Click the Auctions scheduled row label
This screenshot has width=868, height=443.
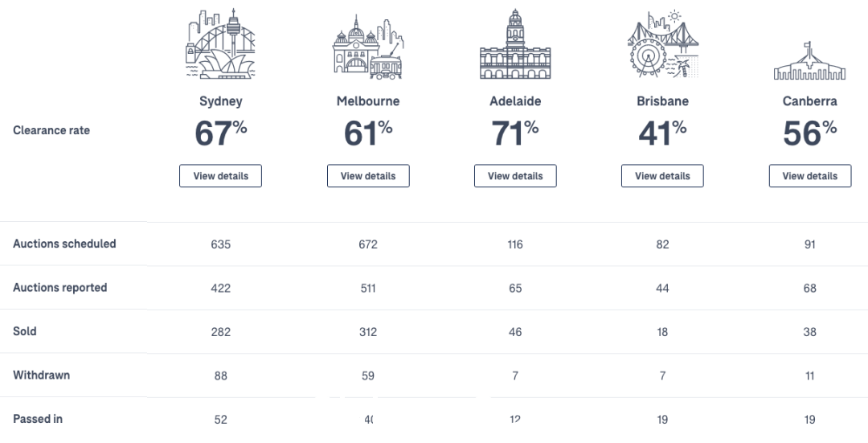click(x=64, y=244)
